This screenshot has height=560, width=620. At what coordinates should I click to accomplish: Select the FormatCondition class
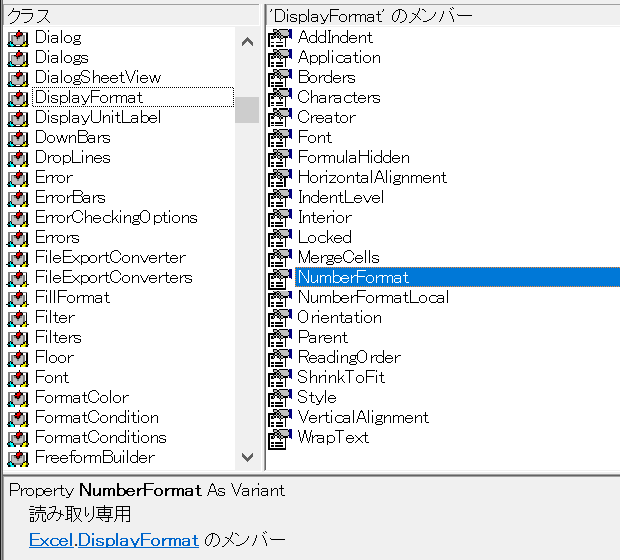(97, 418)
